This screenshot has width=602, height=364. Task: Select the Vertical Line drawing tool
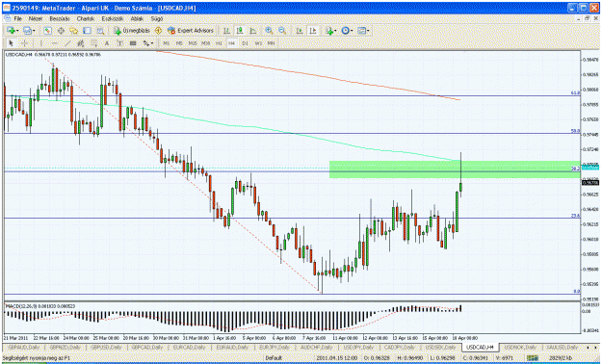(41, 43)
